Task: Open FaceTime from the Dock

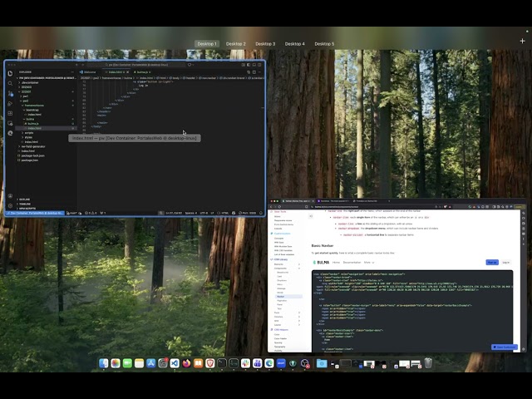Action: [x=127, y=363]
